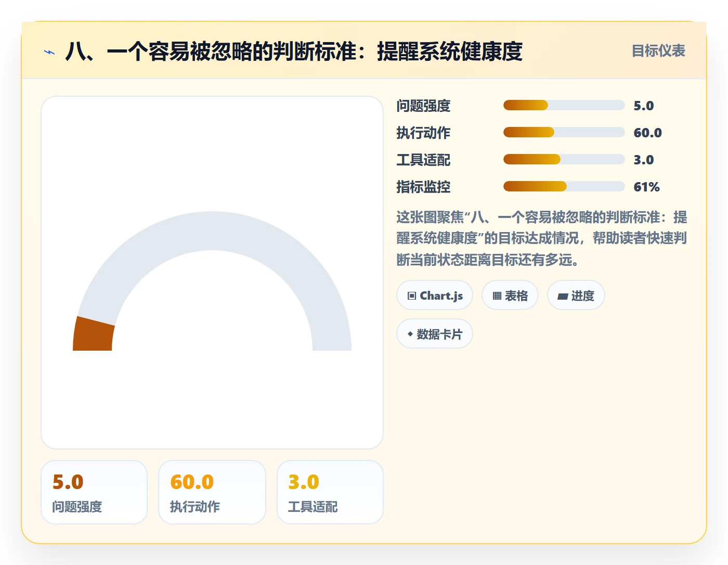Click the heading 八、一个容易被忽略的判断标准

click(294, 52)
